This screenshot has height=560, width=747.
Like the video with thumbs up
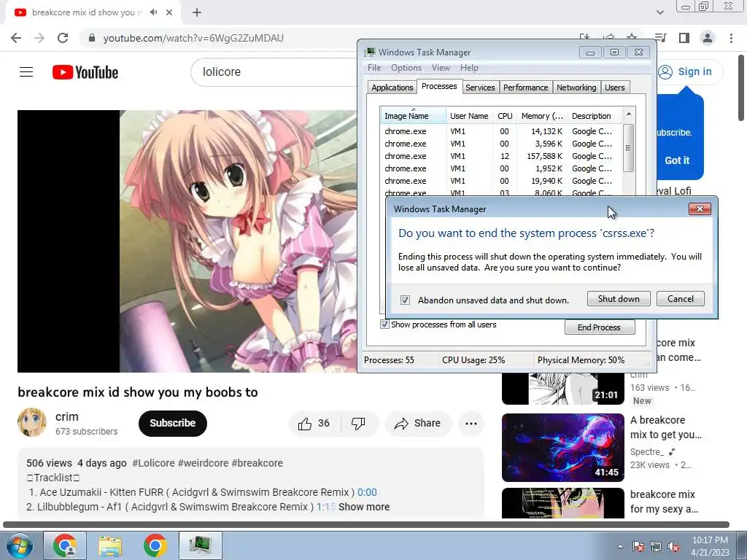314,424
